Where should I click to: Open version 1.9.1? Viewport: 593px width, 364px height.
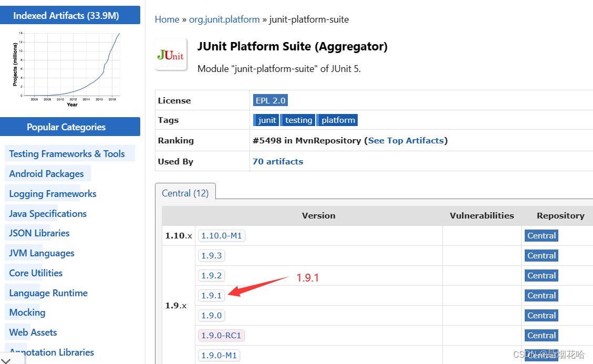pyautogui.click(x=211, y=296)
